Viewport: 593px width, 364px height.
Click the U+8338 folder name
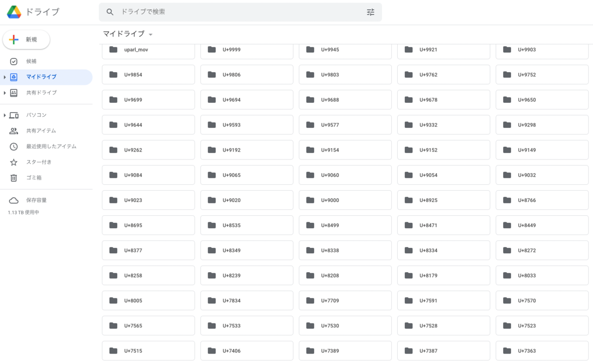pos(330,251)
